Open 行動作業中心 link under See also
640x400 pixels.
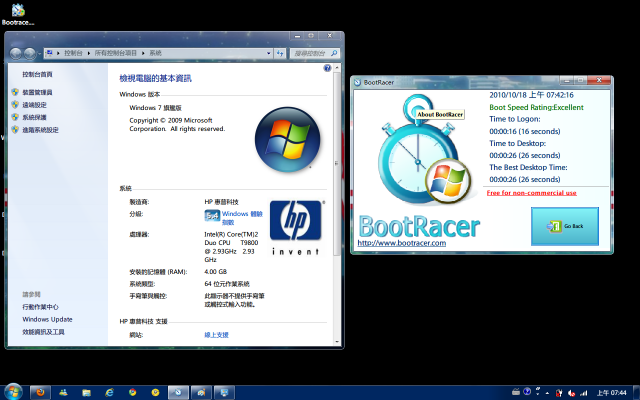point(40,307)
